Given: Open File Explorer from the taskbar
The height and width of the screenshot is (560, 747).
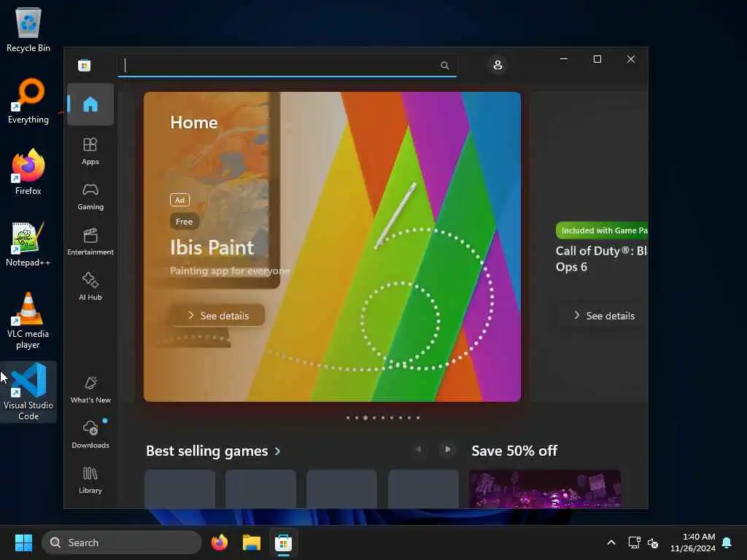Looking at the screenshot, I should pyautogui.click(x=252, y=542).
